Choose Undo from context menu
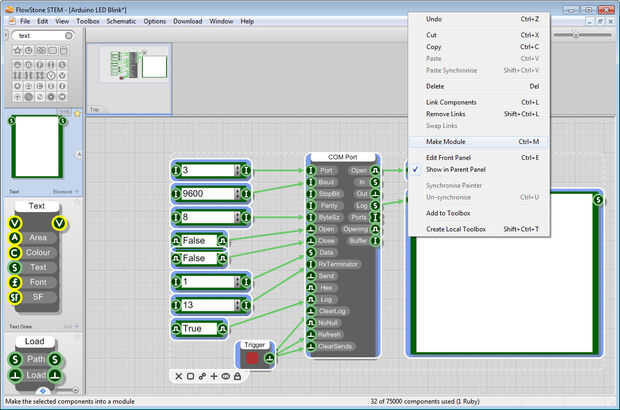The image size is (620, 410). point(478,19)
